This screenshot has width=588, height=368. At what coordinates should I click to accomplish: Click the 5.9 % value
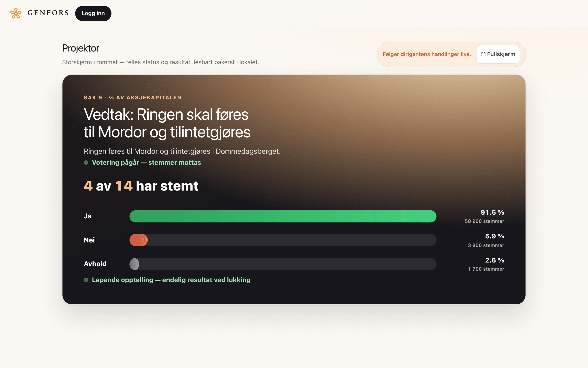(494, 236)
